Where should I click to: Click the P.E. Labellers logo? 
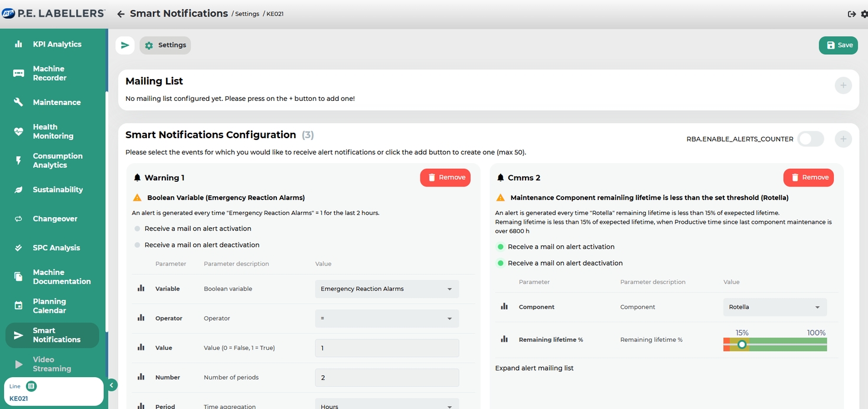click(53, 14)
